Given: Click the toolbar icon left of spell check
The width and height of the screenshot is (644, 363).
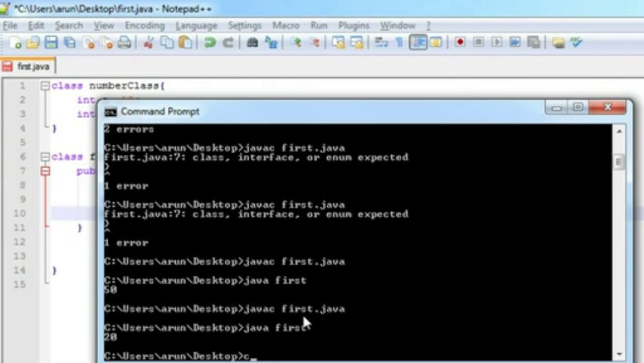Looking at the screenshot, I should point(558,43).
